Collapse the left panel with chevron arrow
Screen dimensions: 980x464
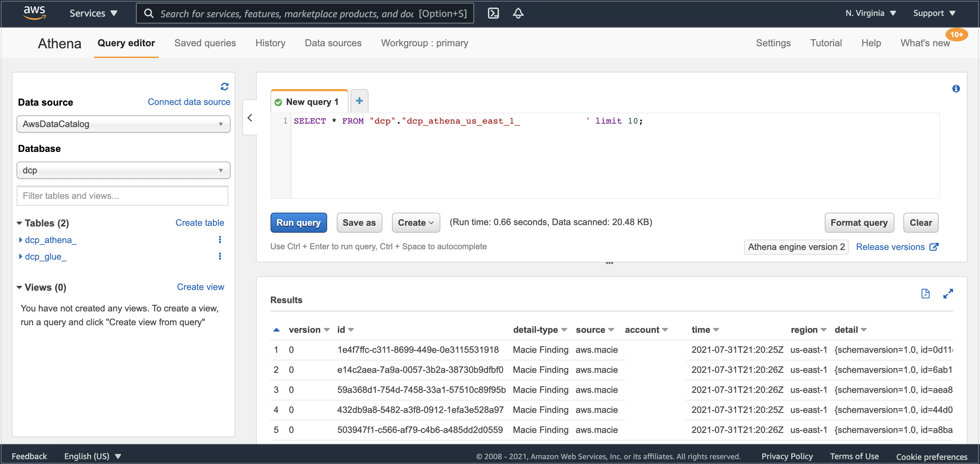click(x=250, y=118)
